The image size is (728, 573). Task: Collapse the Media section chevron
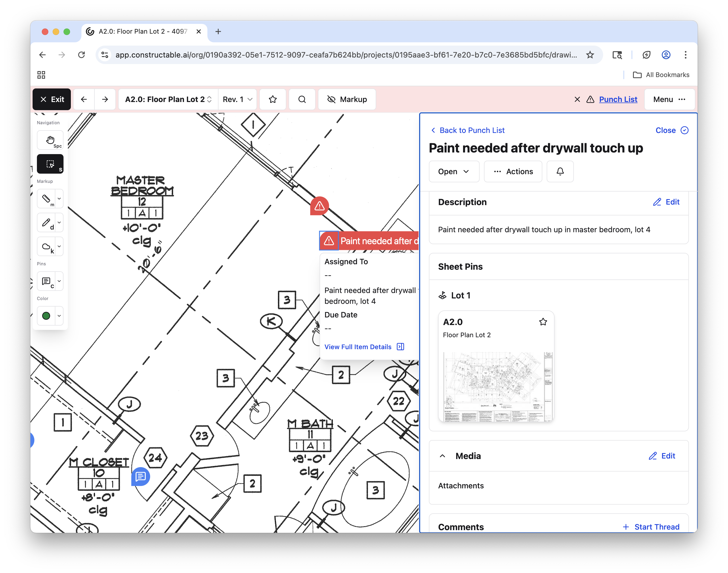click(x=442, y=456)
